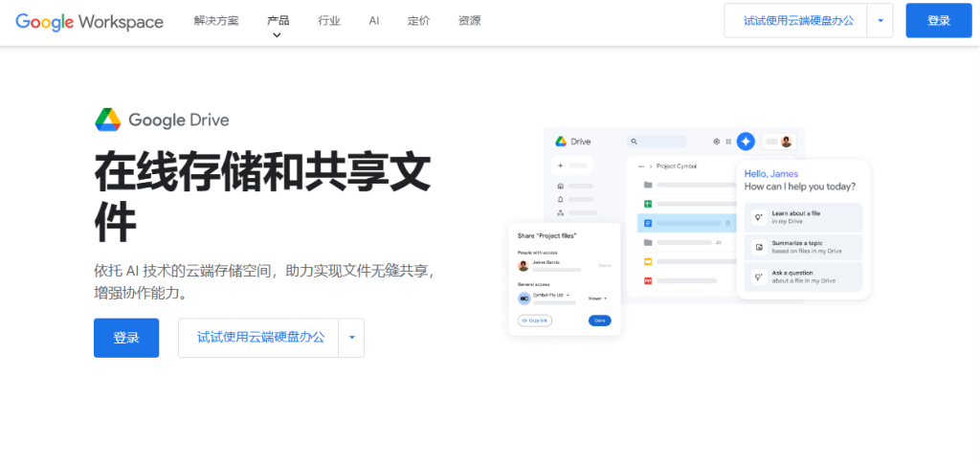Open the 行业 menu

(x=329, y=21)
